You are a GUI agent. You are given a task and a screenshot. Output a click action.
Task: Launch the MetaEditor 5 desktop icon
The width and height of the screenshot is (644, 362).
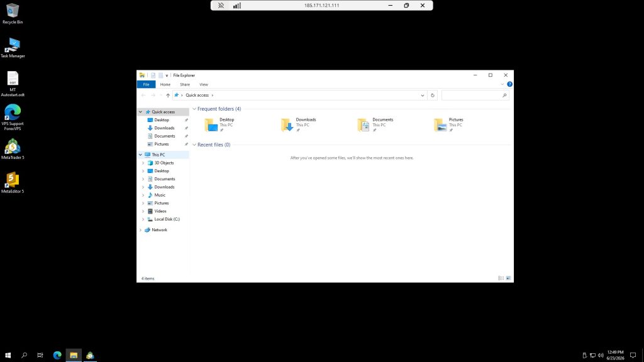click(x=13, y=183)
